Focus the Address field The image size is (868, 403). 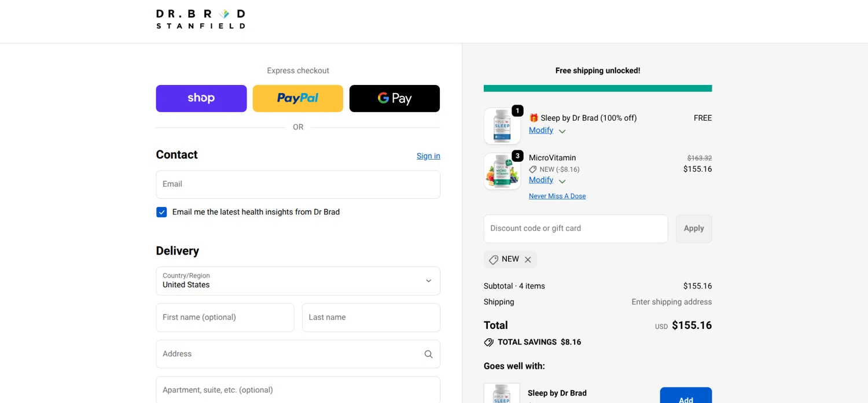point(298,354)
